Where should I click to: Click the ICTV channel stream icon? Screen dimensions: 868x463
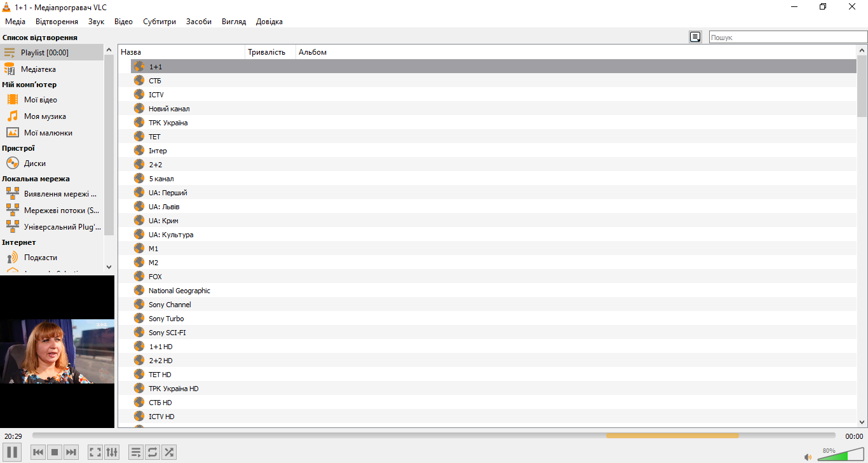point(139,94)
